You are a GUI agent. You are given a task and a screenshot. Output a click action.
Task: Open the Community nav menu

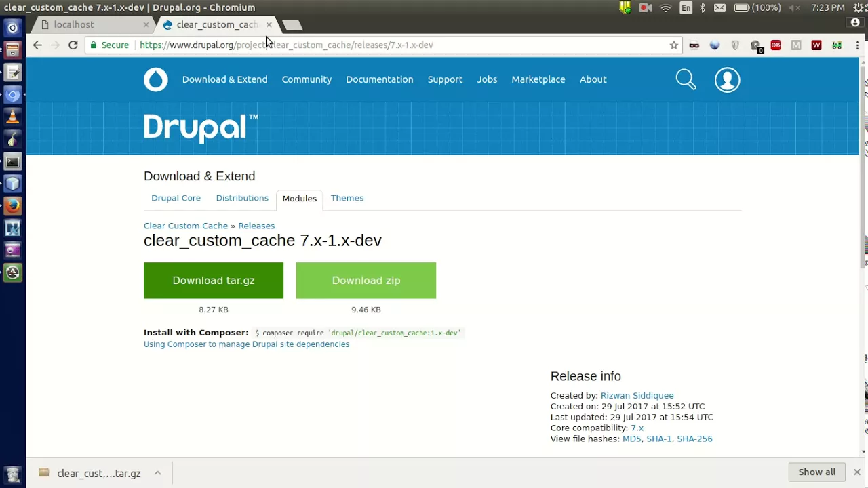tap(307, 79)
